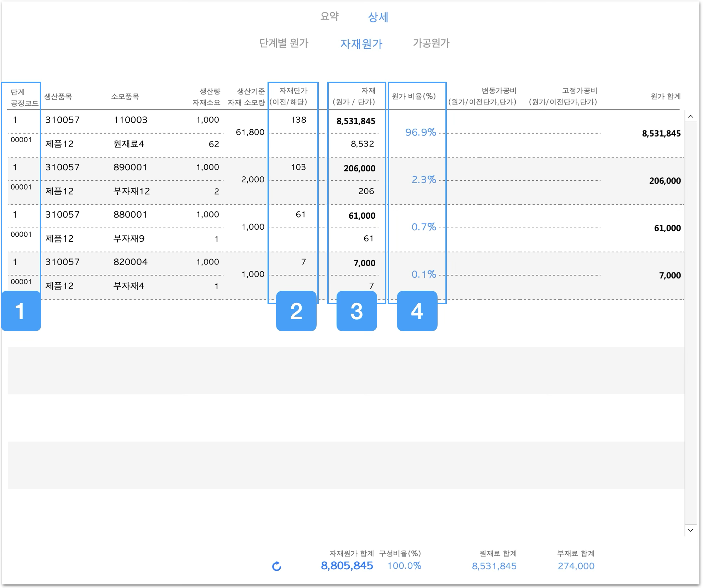This screenshot has height=588, width=703.
Task: Click the scroll down arrow
Action: coord(691,530)
